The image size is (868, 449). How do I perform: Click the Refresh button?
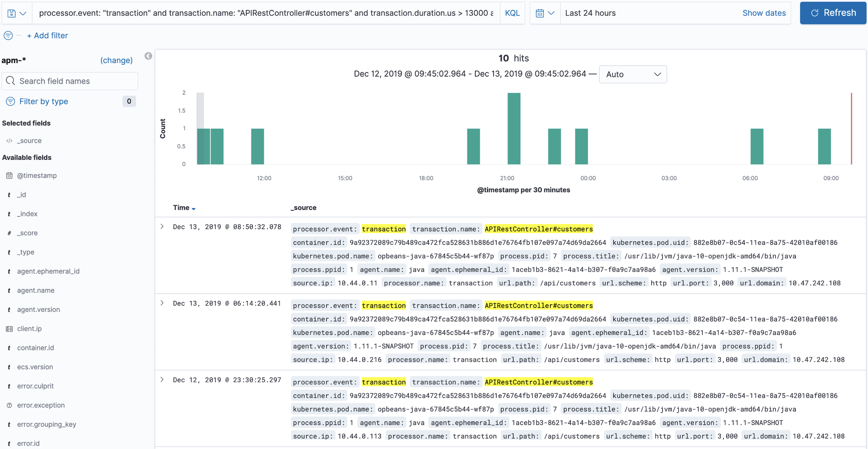(833, 12)
